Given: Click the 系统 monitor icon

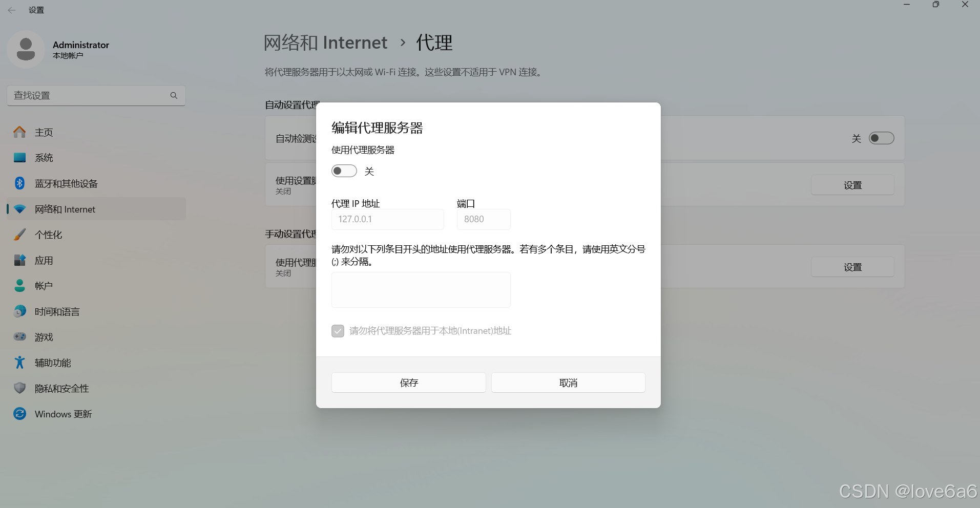Looking at the screenshot, I should pyautogui.click(x=19, y=158).
